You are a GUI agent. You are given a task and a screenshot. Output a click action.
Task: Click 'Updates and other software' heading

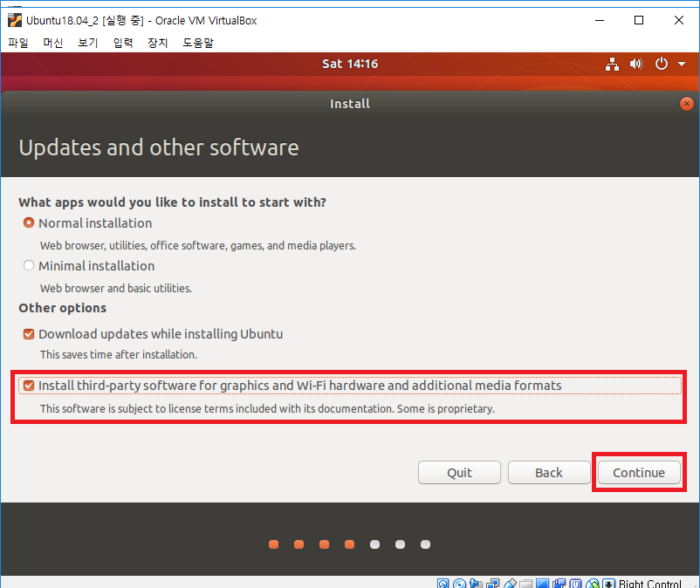click(159, 147)
